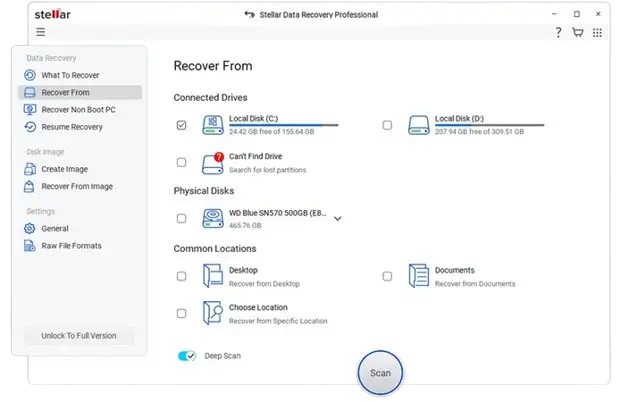Click the WD Blue SN570 disk icon
Viewport: 621px width, 402px height.
click(x=213, y=218)
